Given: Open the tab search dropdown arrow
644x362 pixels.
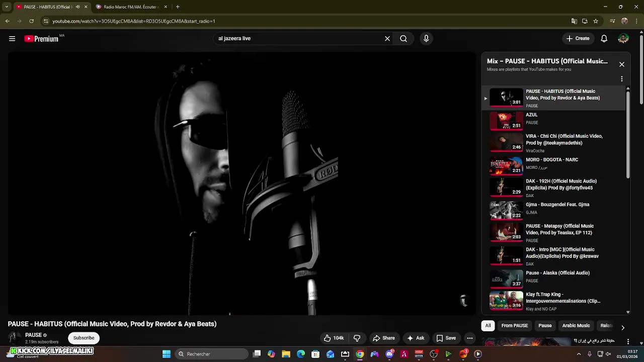Looking at the screenshot, I should point(7,7).
